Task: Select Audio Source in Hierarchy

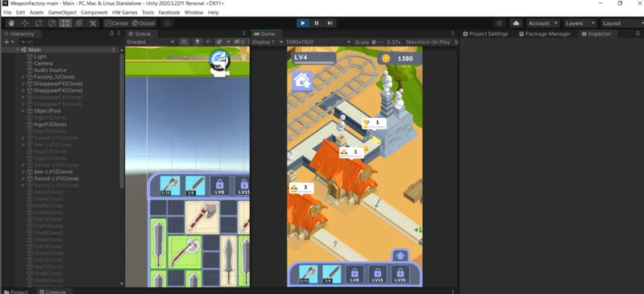Action: [50, 70]
